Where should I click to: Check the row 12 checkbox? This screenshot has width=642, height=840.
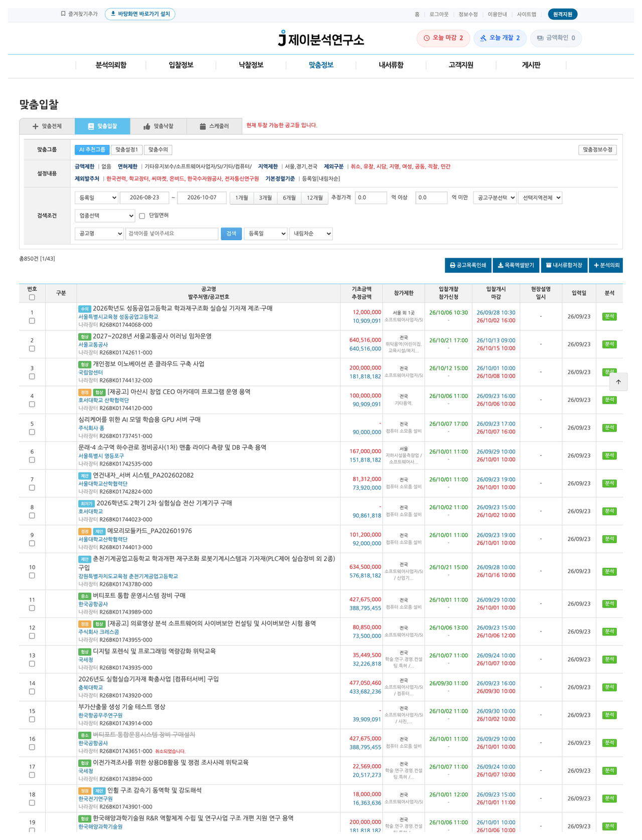coord(32,636)
